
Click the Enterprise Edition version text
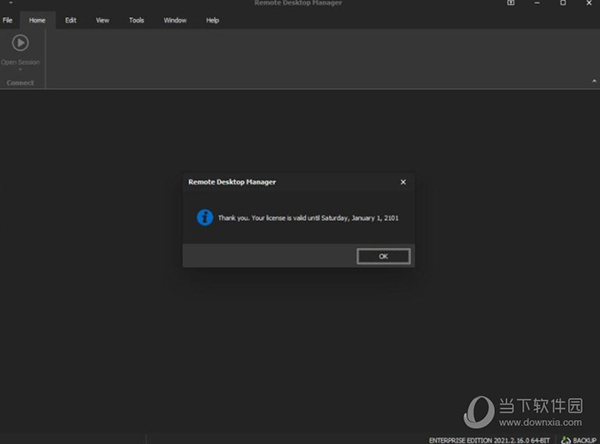tap(489, 440)
